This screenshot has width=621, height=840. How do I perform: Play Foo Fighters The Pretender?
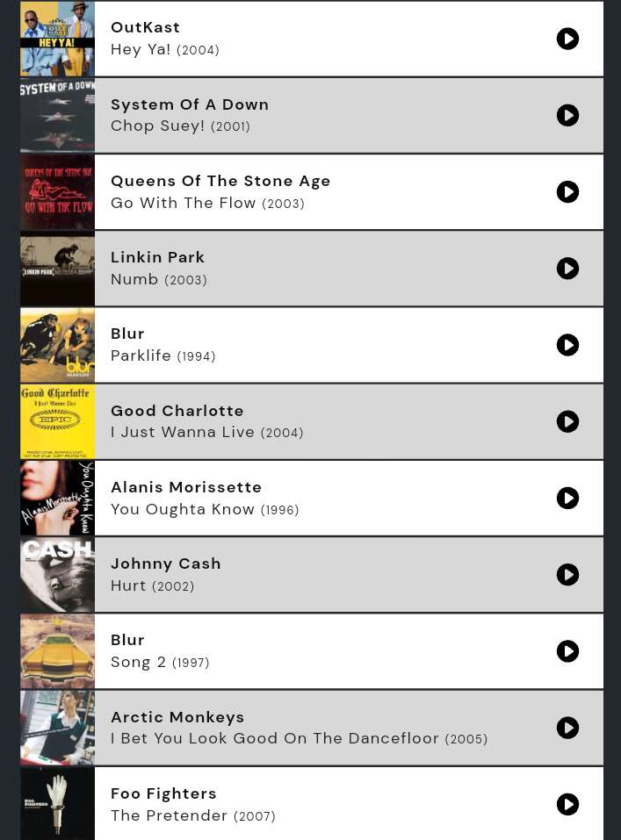coord(567,805)
